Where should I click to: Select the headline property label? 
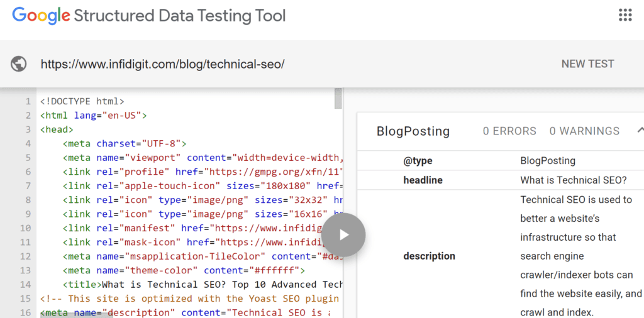[423, 180]
